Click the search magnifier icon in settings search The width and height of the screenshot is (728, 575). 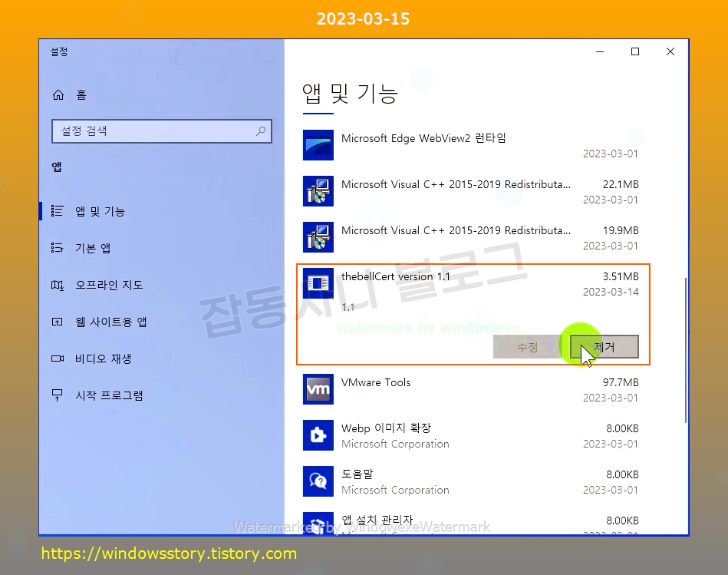coord(261,131)
